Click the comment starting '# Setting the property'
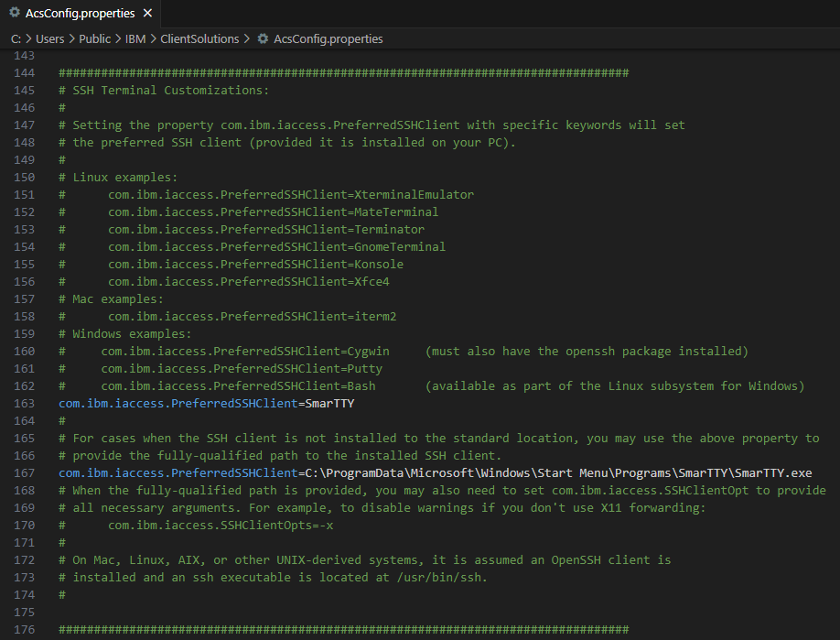This screenshot has height=640, width=840. click(x=372, y=125)
